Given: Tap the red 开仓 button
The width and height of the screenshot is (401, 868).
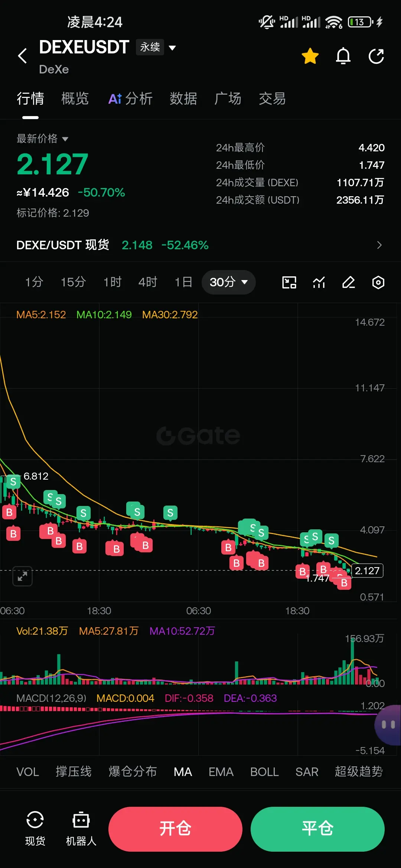Looking at the screenshot, I should coord(175,829).
